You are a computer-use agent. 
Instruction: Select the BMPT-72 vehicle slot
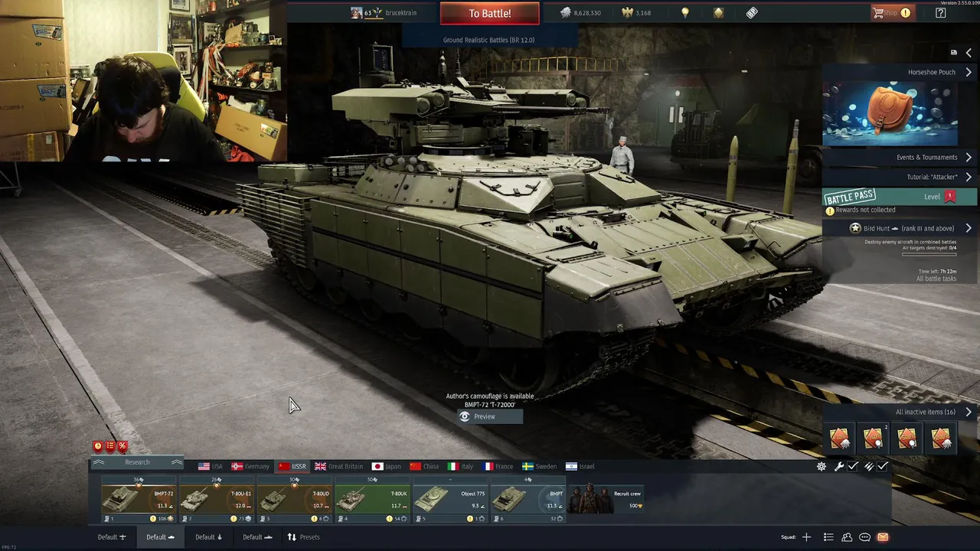(x=139, y=499)
